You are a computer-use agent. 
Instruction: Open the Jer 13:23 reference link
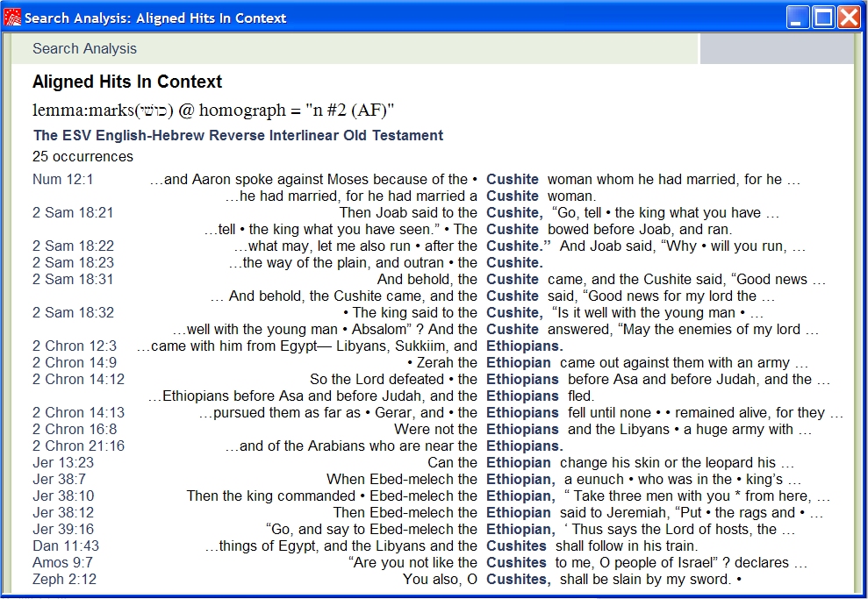tap(63, 463)
